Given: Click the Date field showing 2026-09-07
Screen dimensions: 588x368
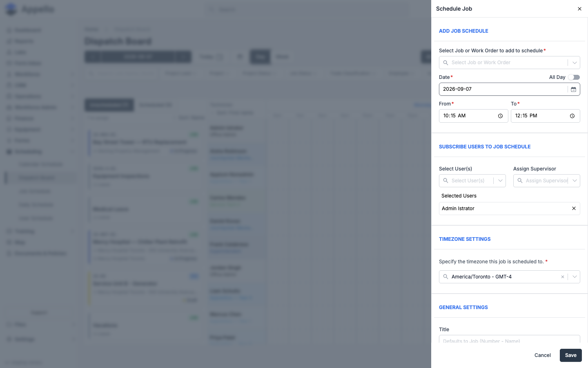Looking at the screenshot, I should [x=509, y=89].
